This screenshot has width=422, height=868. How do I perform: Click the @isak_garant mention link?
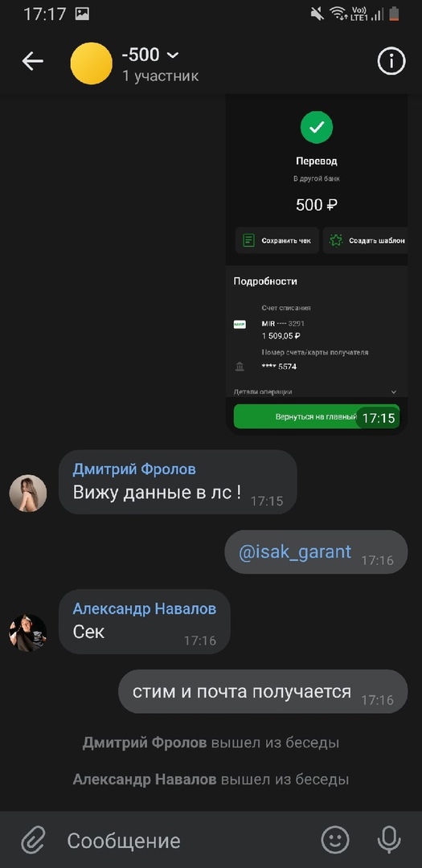(x=295, y=551)
